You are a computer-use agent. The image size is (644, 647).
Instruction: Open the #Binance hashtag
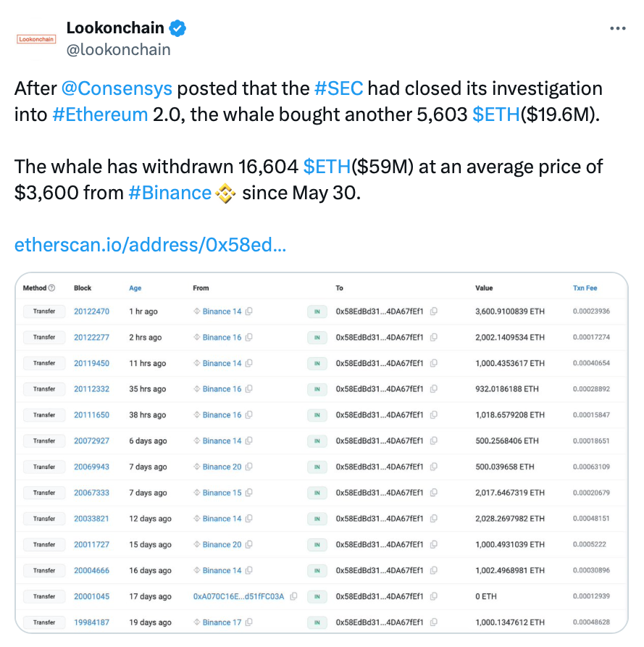pyautogui.click(x=170, y=193)
